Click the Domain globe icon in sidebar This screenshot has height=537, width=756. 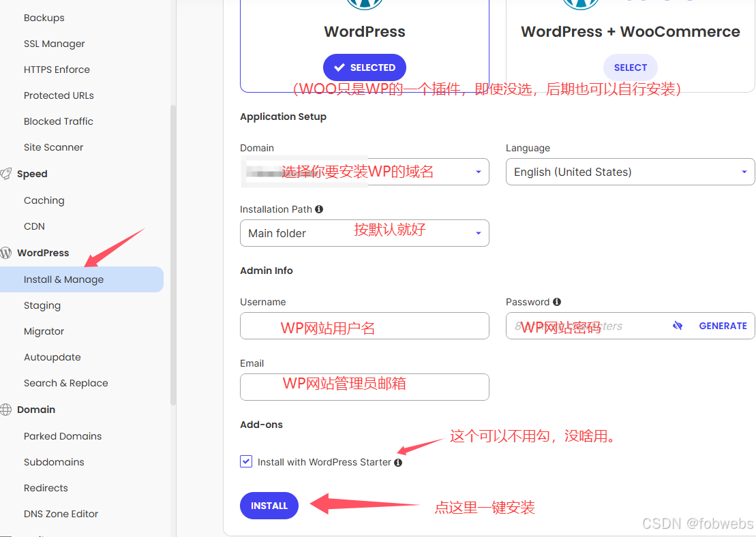click(5, 410)
